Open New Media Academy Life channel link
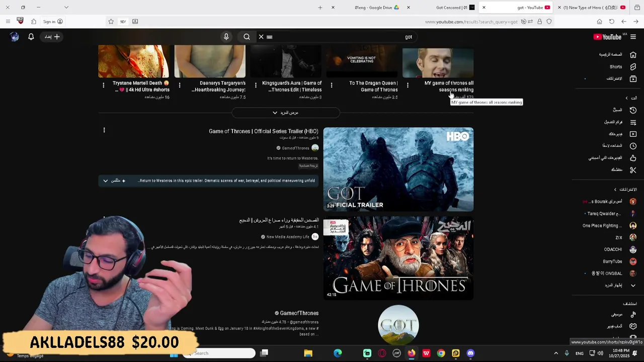Viewport: 644px width, 362px height. [x=288, y=237]
